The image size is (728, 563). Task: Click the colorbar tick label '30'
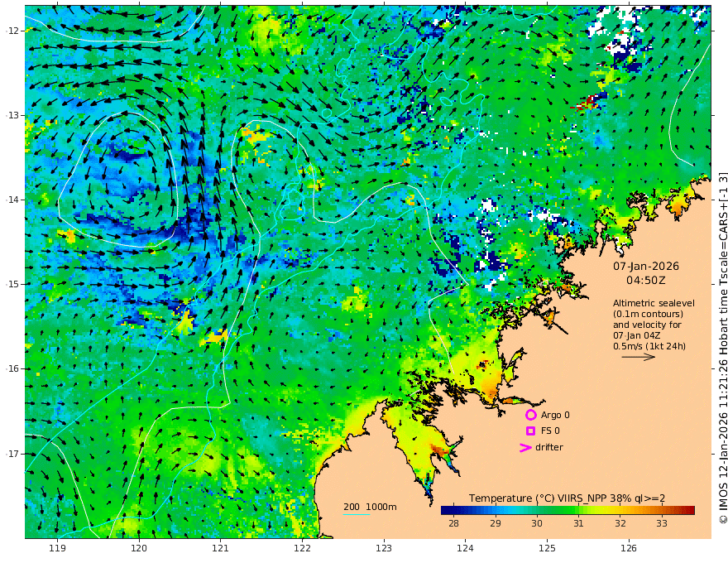click(537, 523)
